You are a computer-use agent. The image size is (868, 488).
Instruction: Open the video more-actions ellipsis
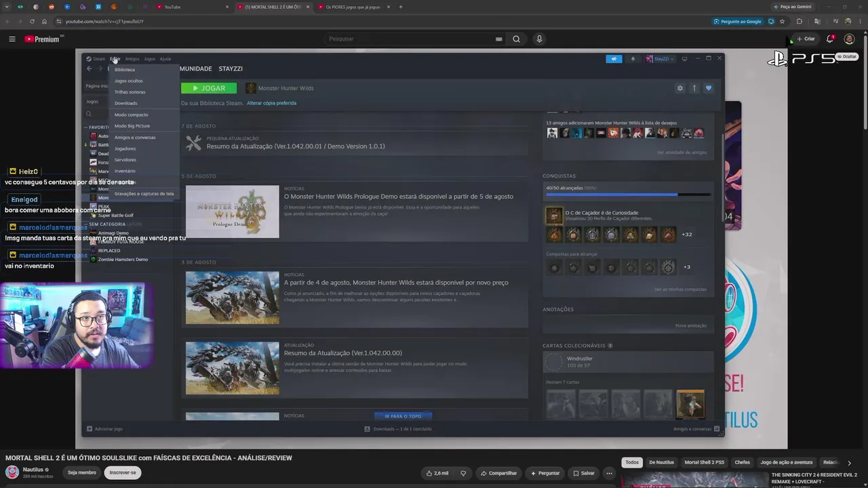pyautogui.click(x=609, y=473)
